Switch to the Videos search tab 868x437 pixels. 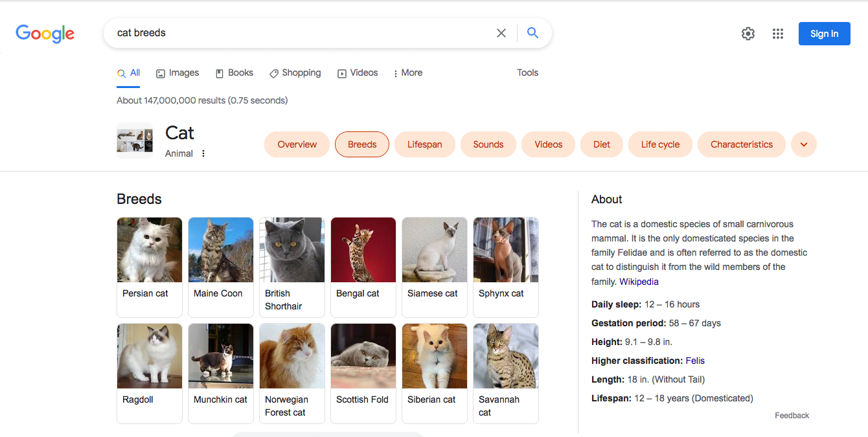tap(358, 73)
